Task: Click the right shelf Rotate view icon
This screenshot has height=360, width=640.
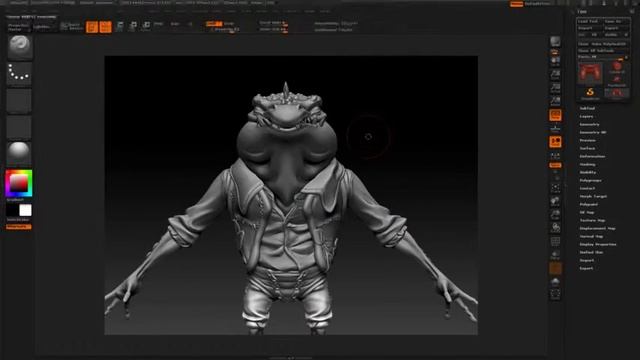Action: [555, 228]
